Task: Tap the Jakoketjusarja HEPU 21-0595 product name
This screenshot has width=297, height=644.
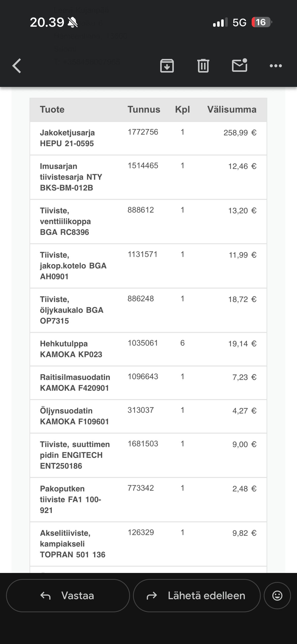Action: tap(67, 138)
